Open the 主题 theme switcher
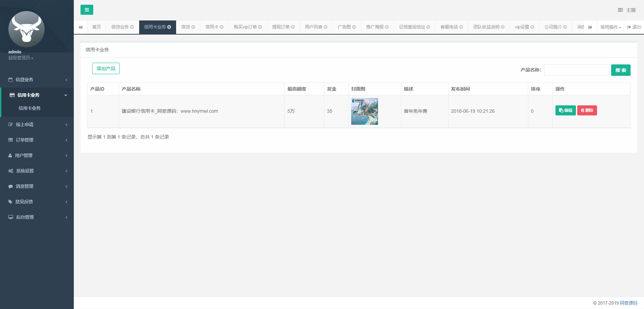Image resolution: width=644 pixels, height=309 pixels. tap(627, 10)
